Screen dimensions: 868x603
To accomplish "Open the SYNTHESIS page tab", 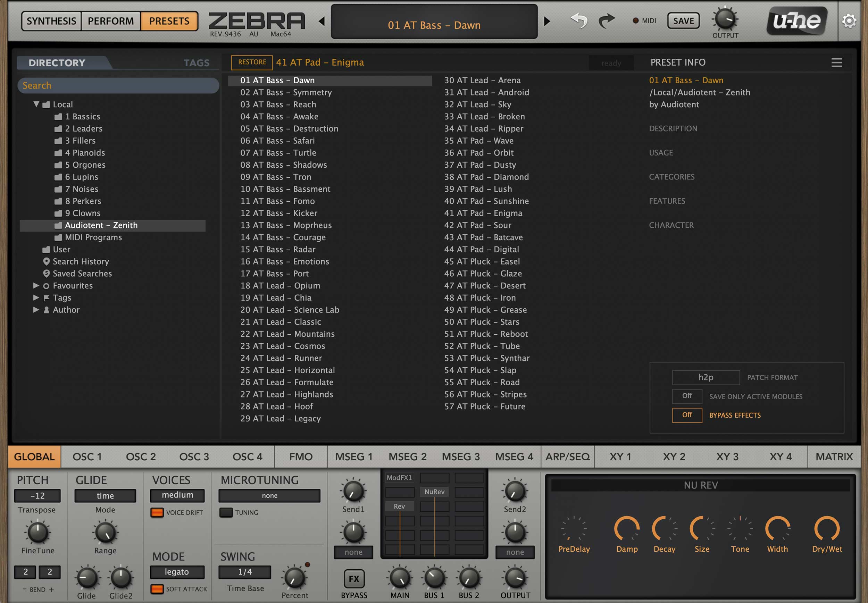I will point(51,21).
